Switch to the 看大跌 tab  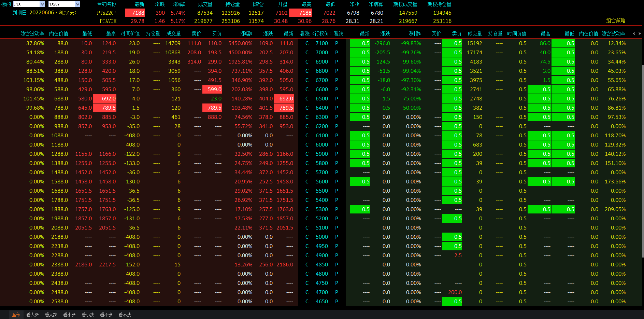click(51, 315)
